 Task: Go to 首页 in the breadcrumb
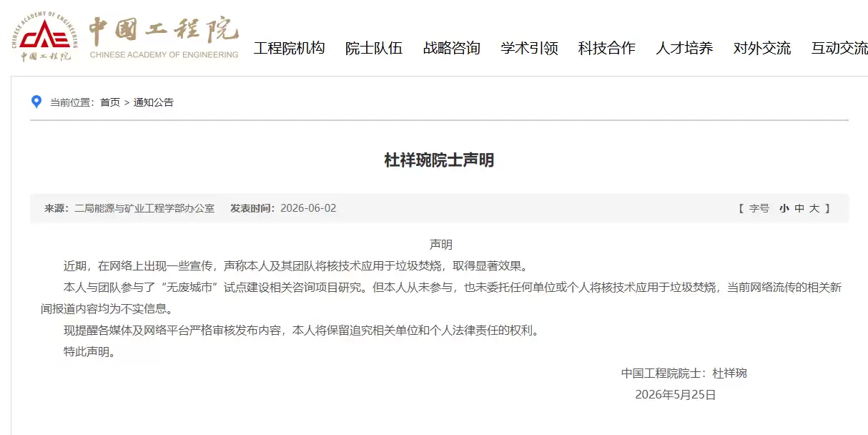110,102
